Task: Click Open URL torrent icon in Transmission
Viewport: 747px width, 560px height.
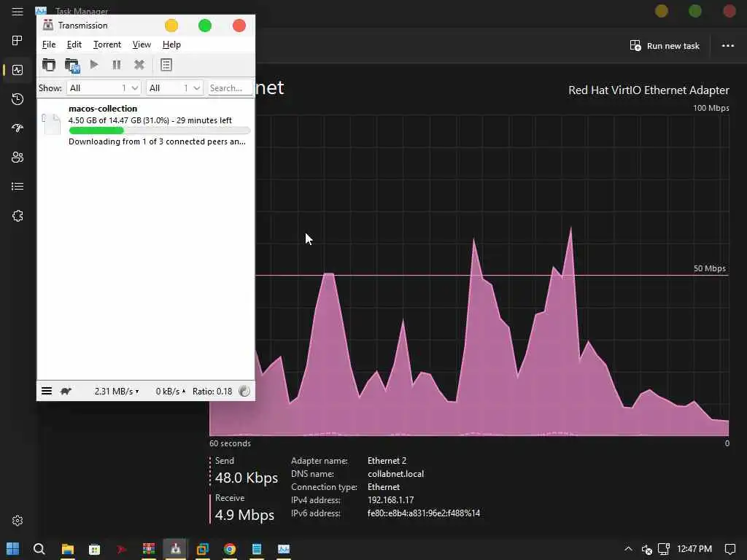Action: tap(72, 65)
